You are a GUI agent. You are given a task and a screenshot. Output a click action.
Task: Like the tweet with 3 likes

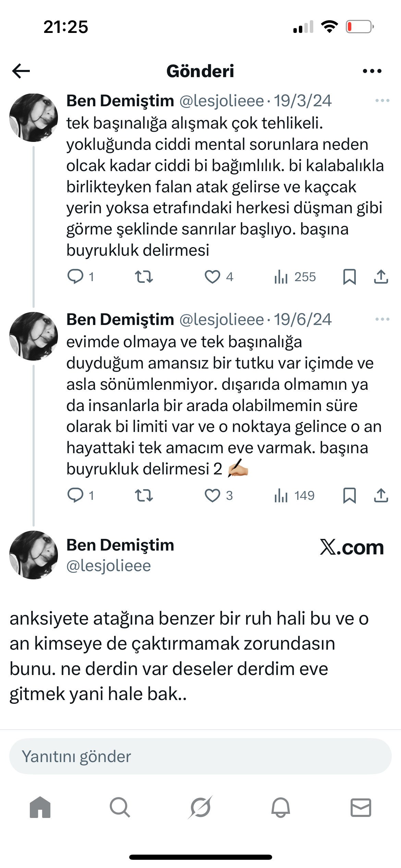212,495
